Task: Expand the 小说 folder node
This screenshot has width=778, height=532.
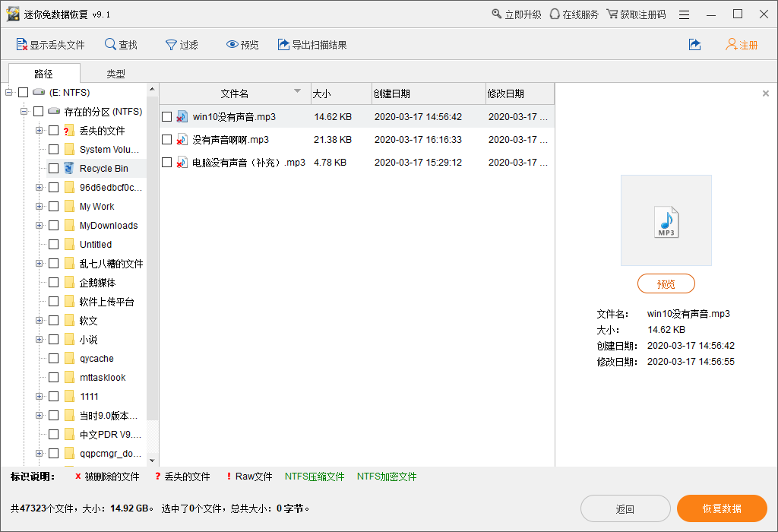Action: [39, 340]
